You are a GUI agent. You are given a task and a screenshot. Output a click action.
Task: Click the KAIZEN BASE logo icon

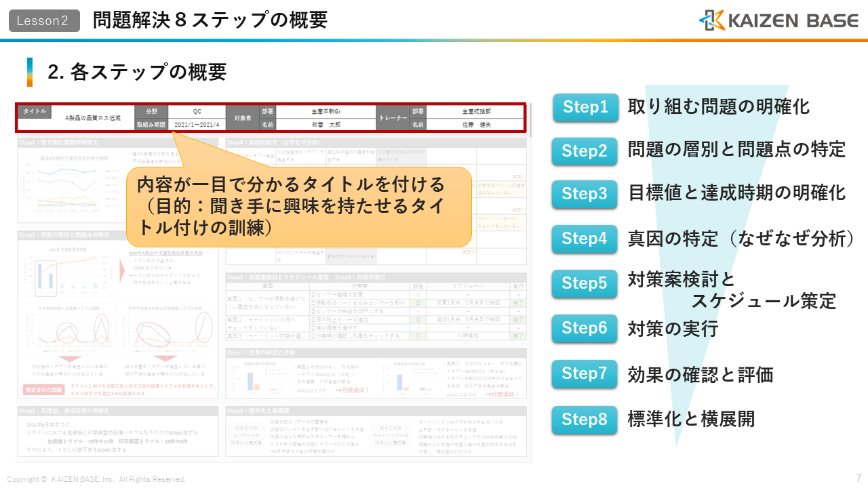712,20
